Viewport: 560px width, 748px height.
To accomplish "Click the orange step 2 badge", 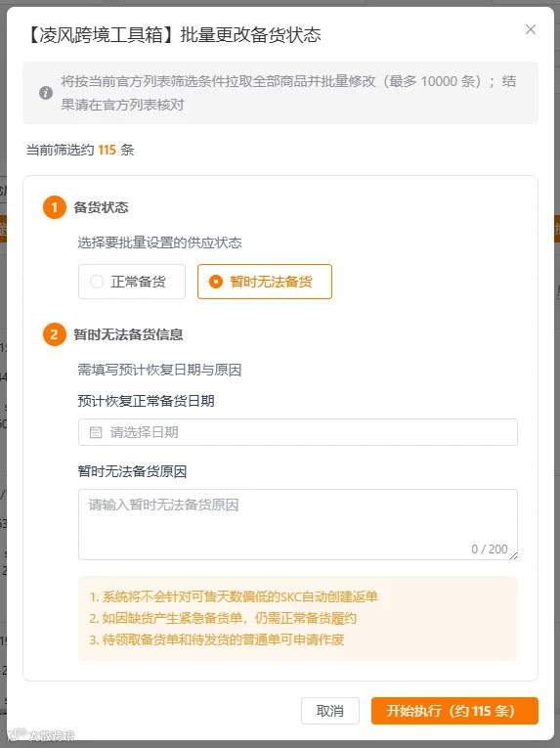I will (x=55, y=334).
